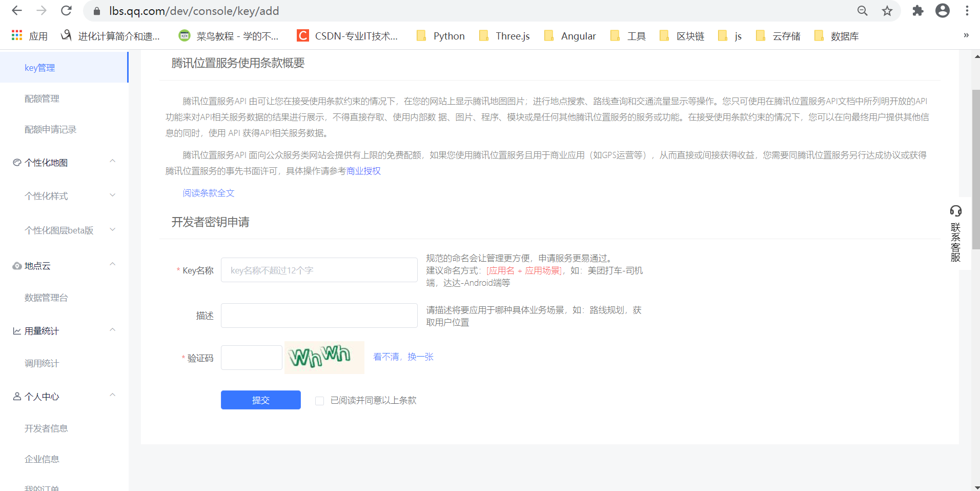Click the profile avatar icon
Image resolution: width=980 pixels, height=491 pixels.
pos(942,10)
